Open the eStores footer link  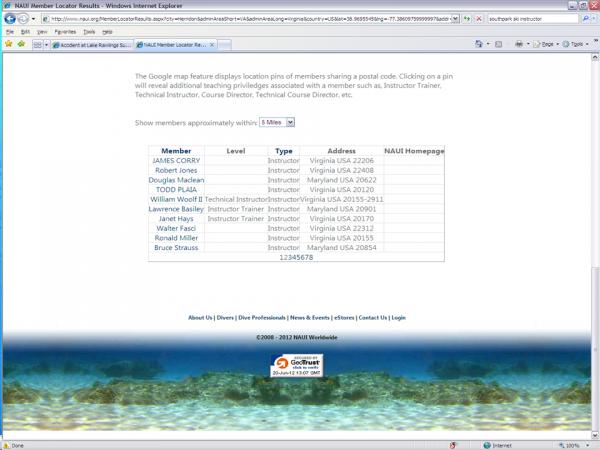[344, 318]
